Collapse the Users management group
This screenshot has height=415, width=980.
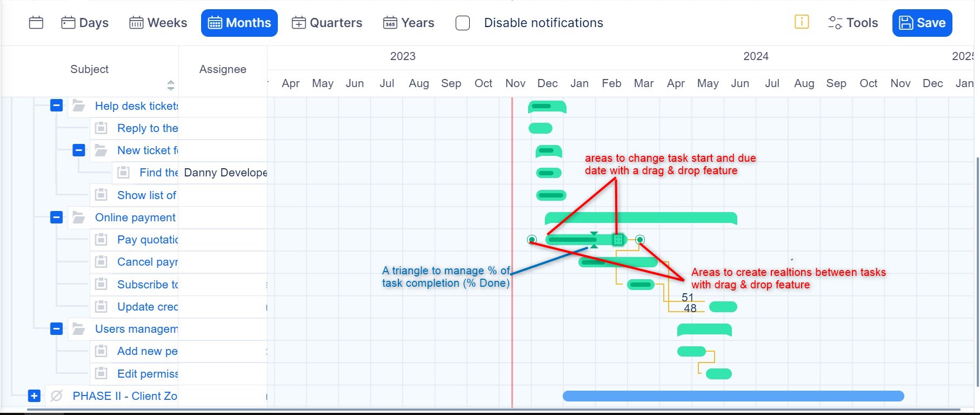coord(56,329)
